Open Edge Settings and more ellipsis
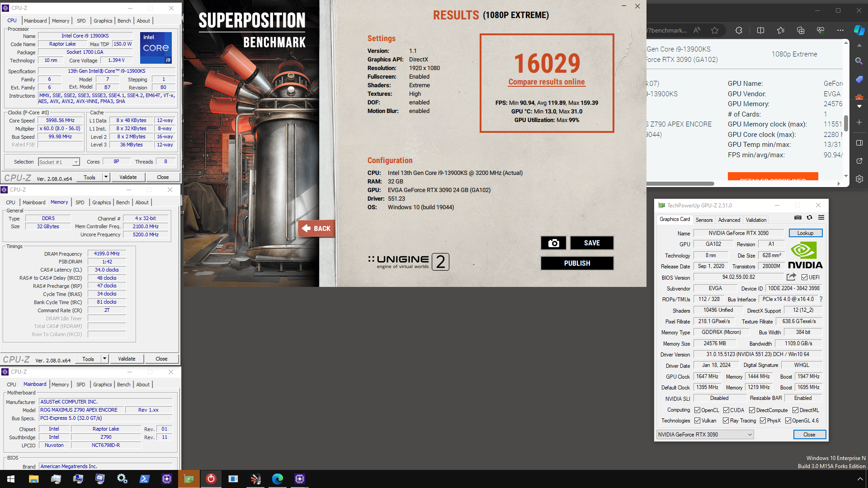Screen dimensions: 868x488 (x=840, y=30)
